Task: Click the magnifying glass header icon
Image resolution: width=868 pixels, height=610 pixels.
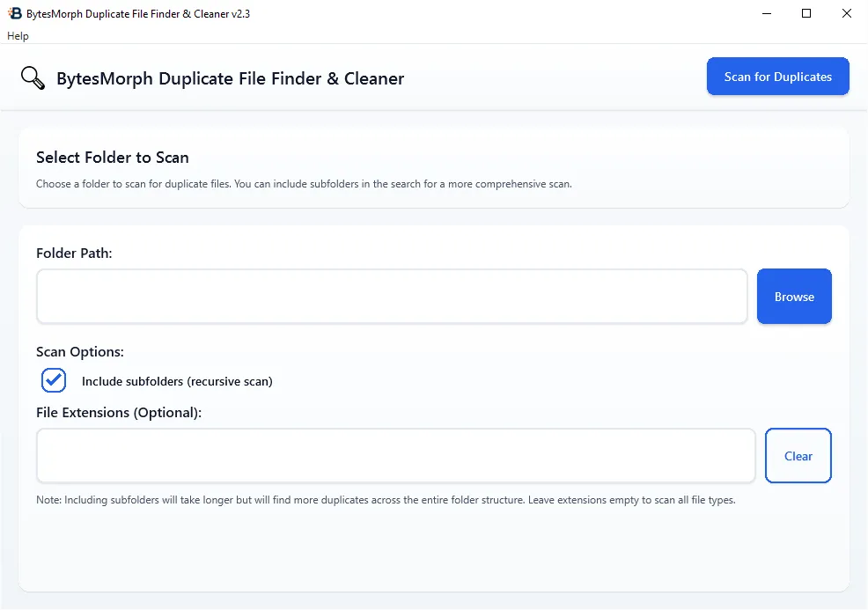Action: [33, 77]
